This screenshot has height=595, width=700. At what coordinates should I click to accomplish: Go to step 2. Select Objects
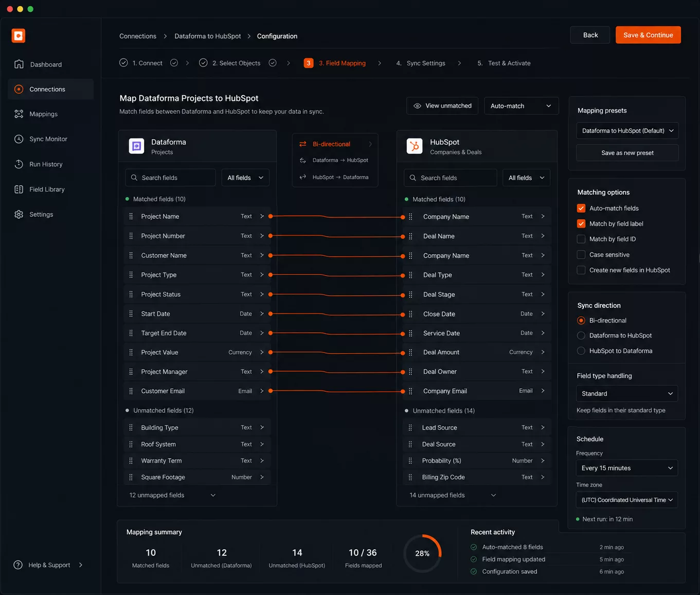click(x=237, y=63)
